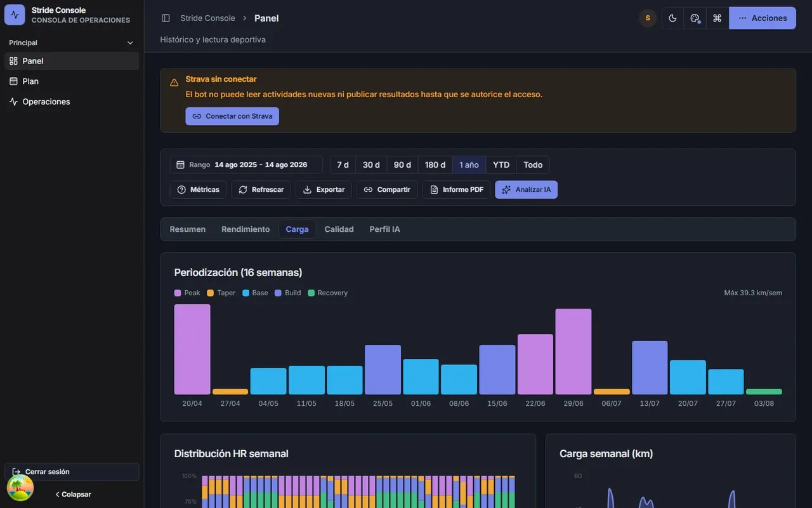Select the 90 d range preset
The height and width of the screenshot is (508, 812).
click(x=402, y=165)
